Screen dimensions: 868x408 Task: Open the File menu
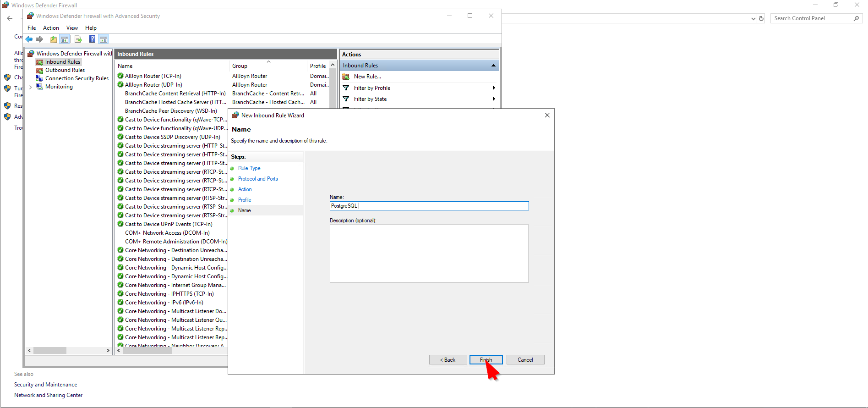pyautogui.click(x=32, y=28)
